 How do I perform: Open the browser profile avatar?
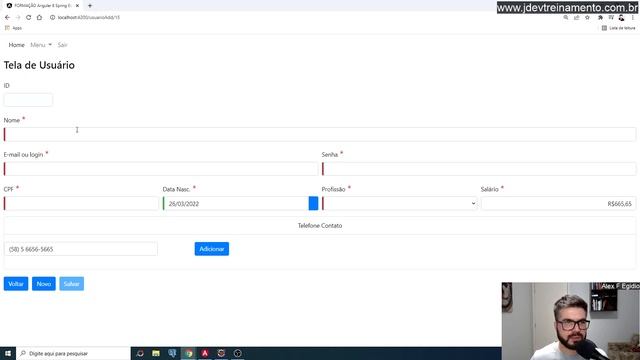tap(621, 18)
